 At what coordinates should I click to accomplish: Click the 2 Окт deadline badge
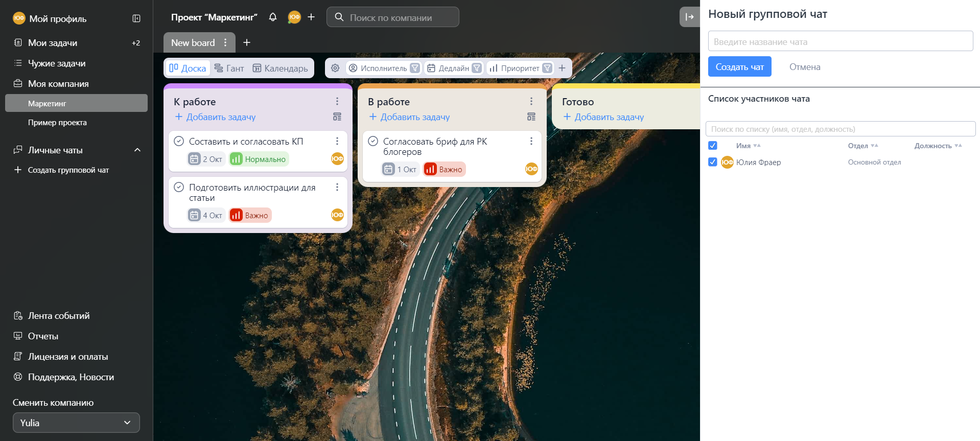click(206, 159)
